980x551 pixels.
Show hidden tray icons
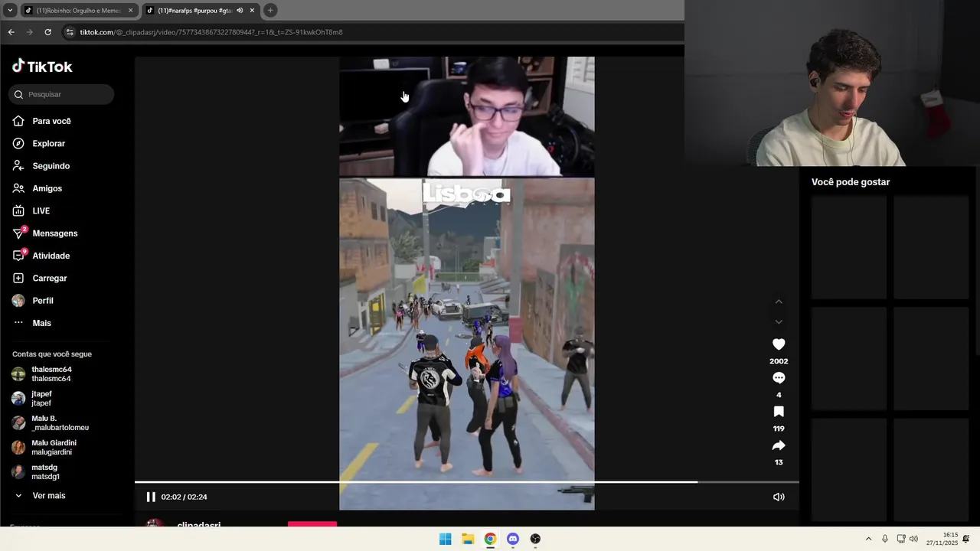(868, 539)
